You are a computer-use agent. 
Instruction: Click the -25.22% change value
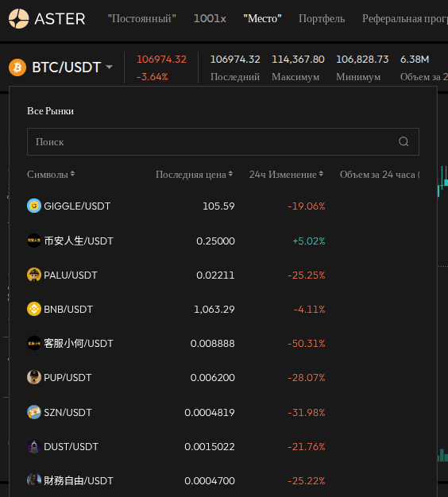coord(307,481)
